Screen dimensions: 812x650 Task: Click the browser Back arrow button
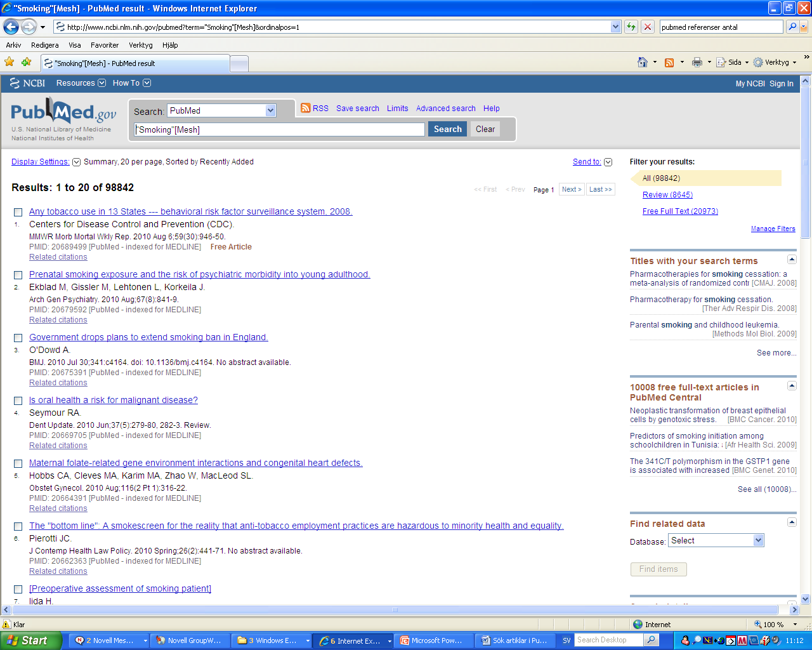pyautogui.click(x=11, y=27)
